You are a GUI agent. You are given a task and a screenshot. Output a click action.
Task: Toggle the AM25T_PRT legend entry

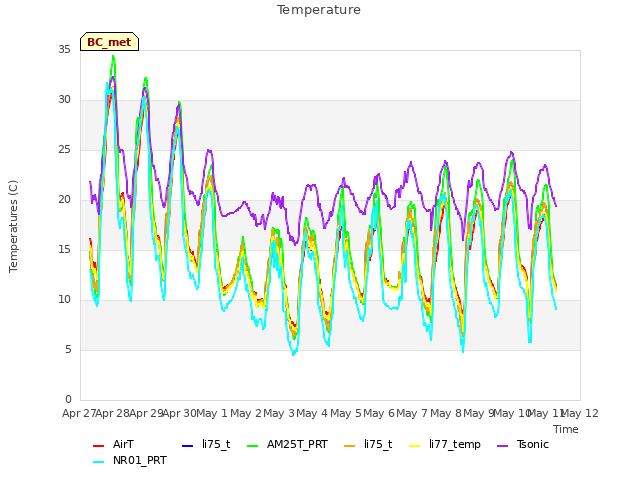[x=288, y=444]
